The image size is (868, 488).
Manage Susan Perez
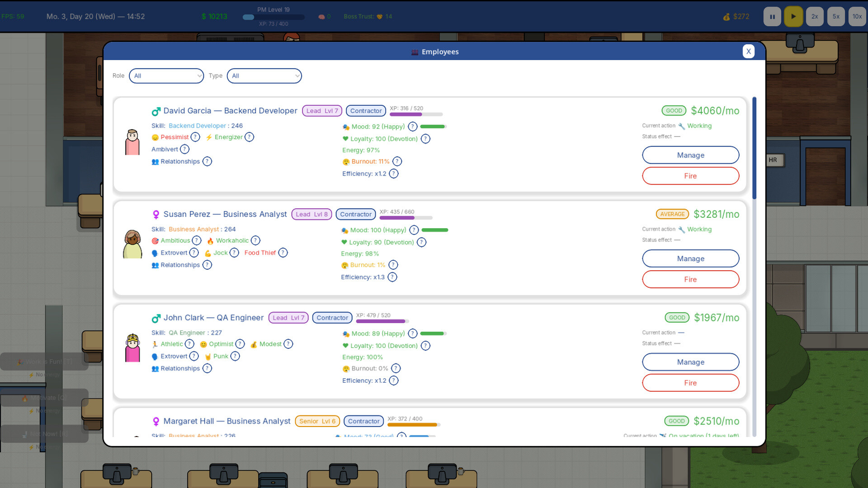[x=690, y=258]
